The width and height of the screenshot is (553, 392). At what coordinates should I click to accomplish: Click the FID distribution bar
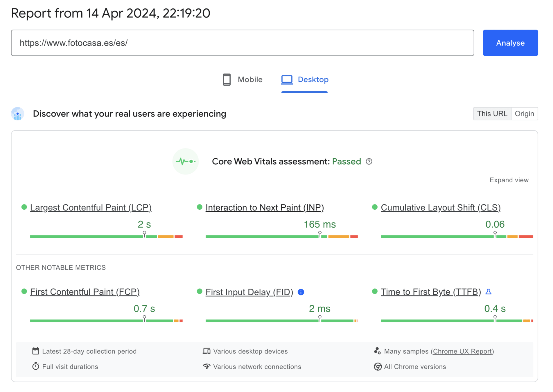click(x=282, y=321)
